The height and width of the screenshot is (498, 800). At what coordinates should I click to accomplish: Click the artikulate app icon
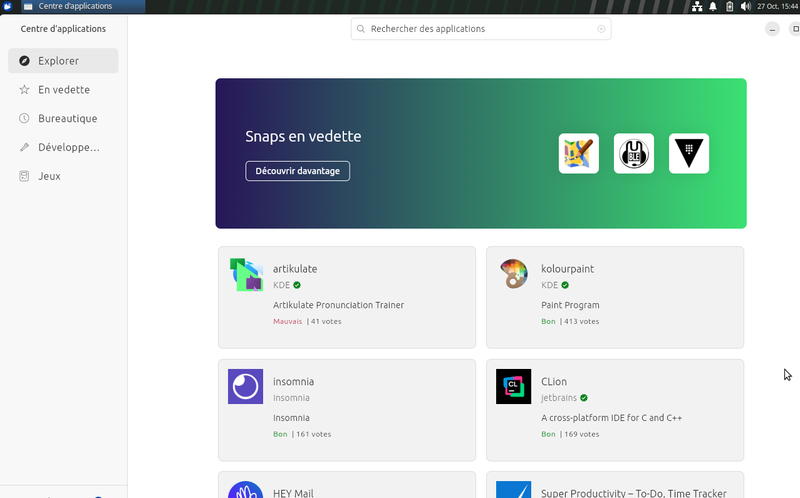click(246, 275)
